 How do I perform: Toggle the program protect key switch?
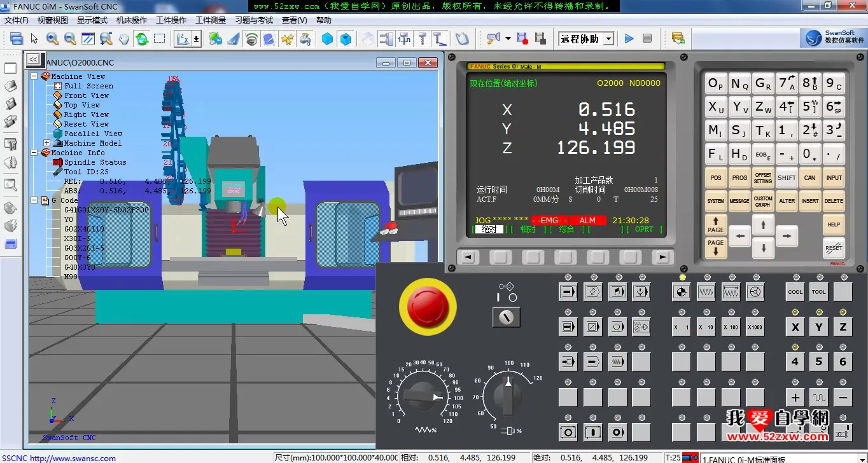507,317
